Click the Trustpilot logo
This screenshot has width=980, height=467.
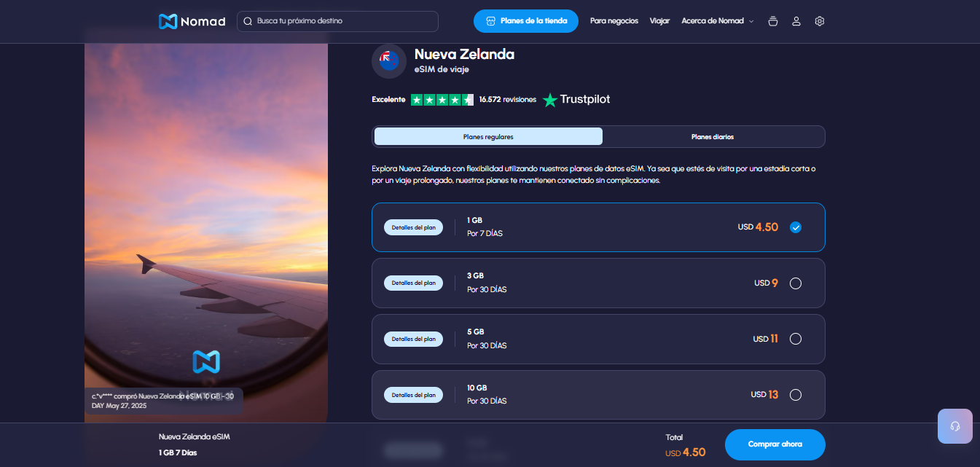click(x=576, y=100)
